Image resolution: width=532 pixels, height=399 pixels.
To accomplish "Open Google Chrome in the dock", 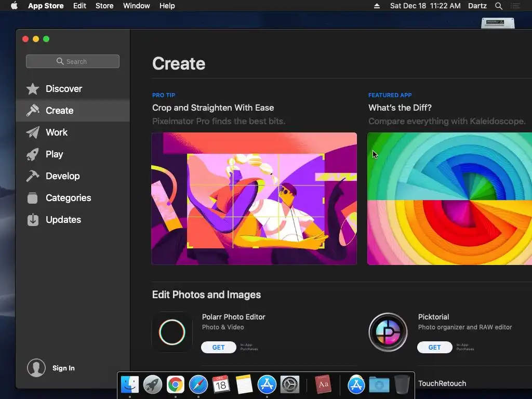I will pos(176,385).
